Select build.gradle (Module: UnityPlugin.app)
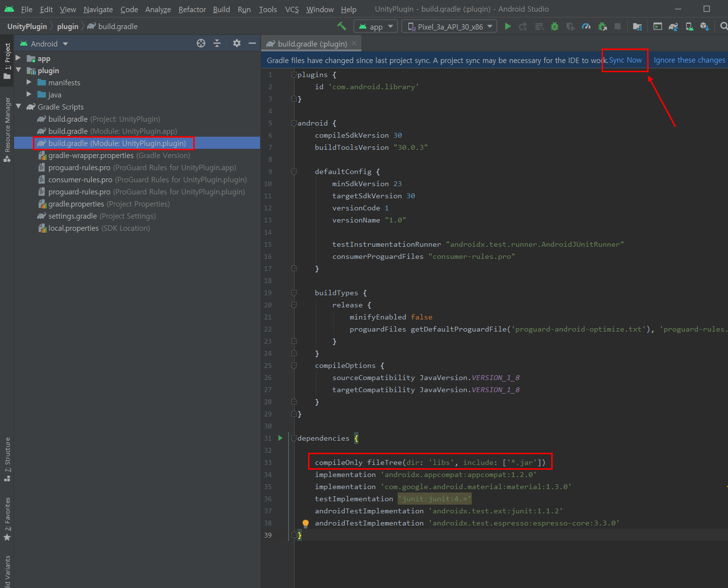This screenshot has height=588, width=728. [112, 131]
